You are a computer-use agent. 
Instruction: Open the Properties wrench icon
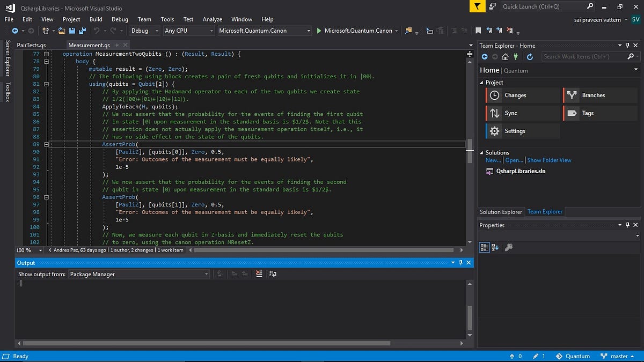(x=509, y=247)
